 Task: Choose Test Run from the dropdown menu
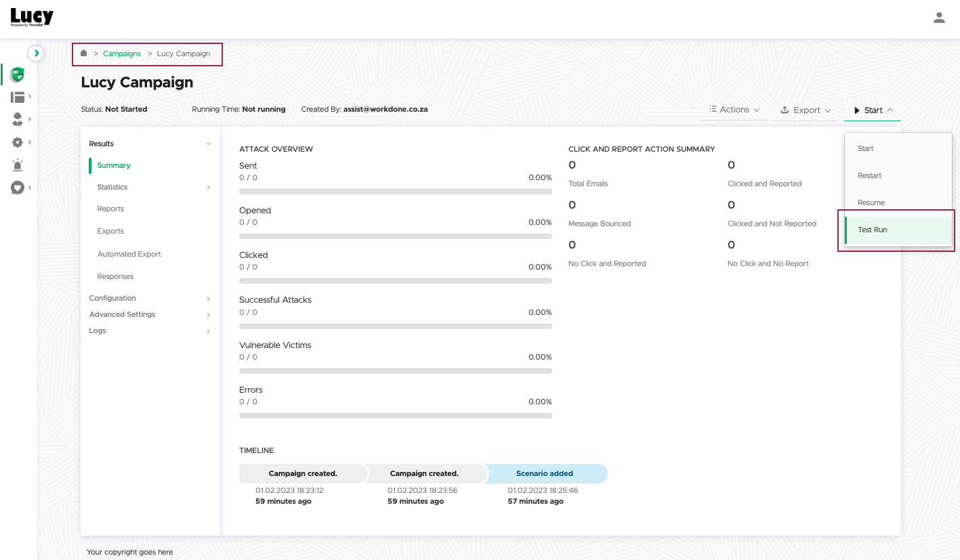898,230
